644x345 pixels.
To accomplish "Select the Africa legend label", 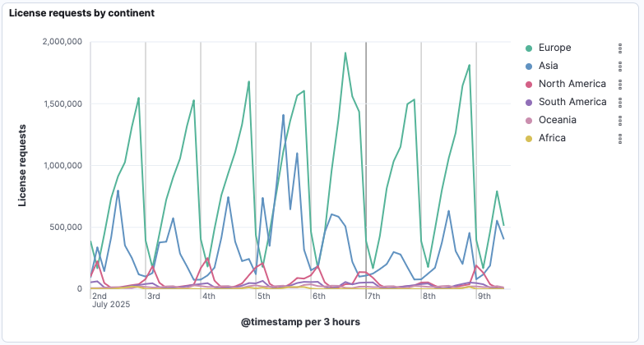I will 552,138.
